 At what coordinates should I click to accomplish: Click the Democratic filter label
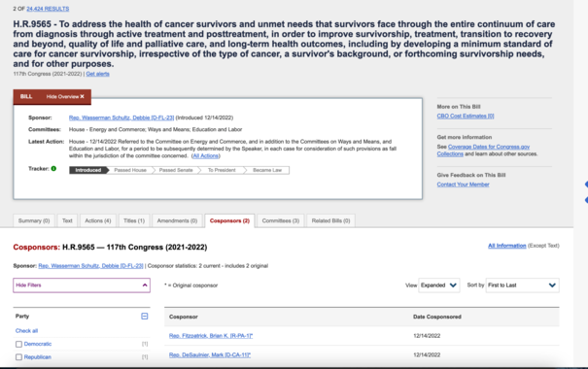coord(38,344)
